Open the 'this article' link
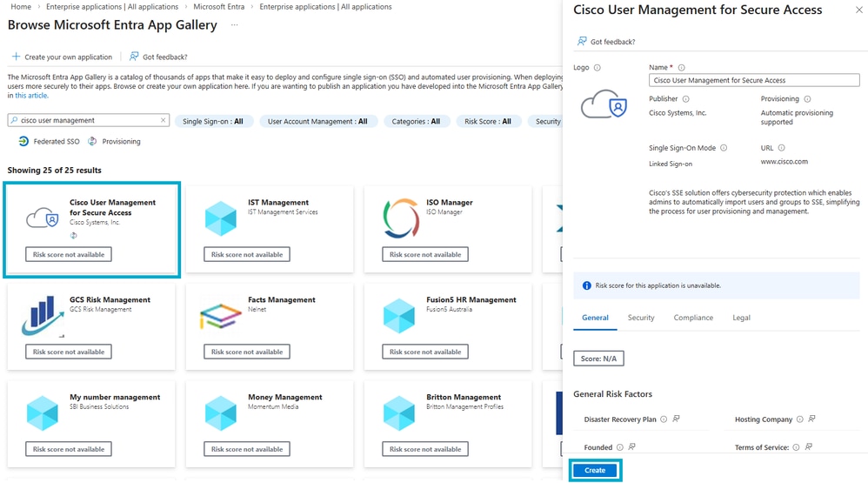Image resolution: width=868 pixels, height=483 pixels. (x=31, y=95)
